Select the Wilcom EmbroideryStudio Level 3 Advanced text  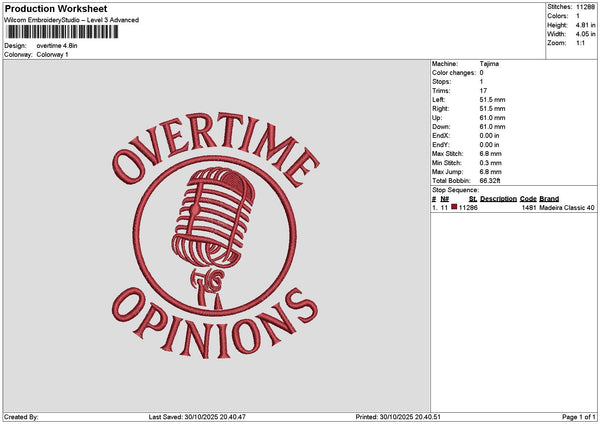(72, 20)
